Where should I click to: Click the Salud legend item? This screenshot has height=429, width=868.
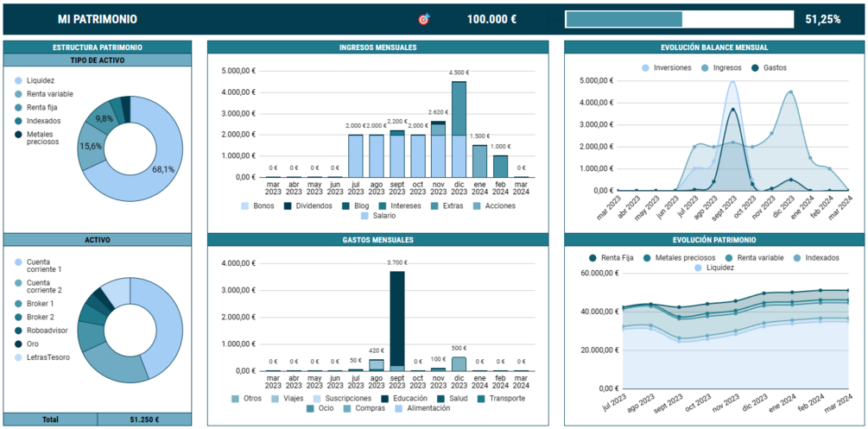[452, 398]
